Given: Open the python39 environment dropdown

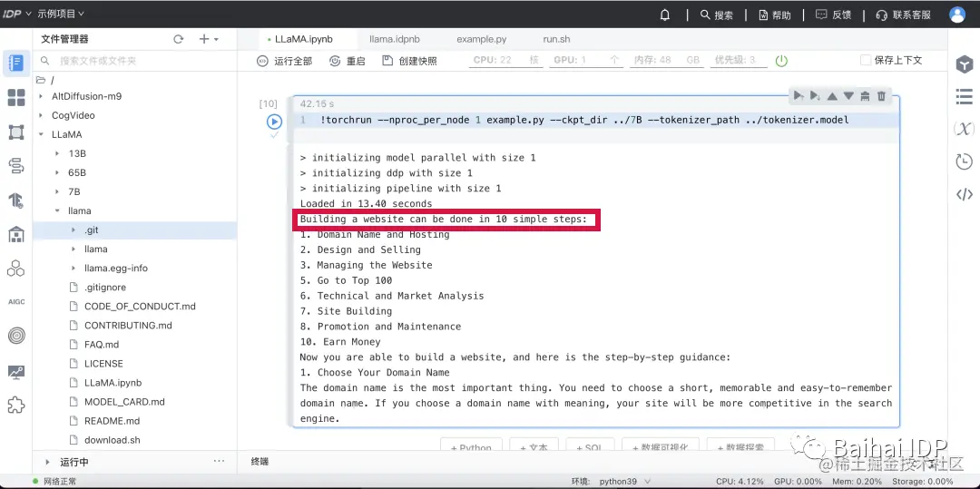Looking at the screenshot, I should point(624,482).
